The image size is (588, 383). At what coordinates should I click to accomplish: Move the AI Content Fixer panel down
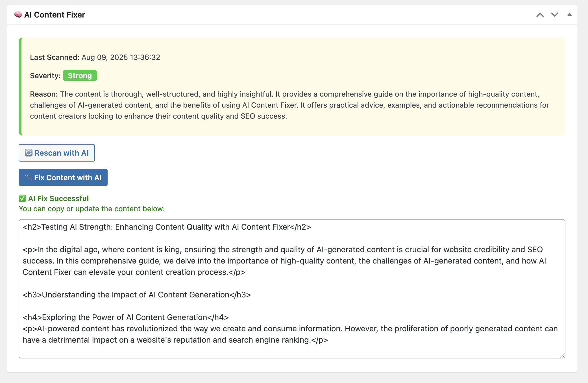[x=555, y=15]
